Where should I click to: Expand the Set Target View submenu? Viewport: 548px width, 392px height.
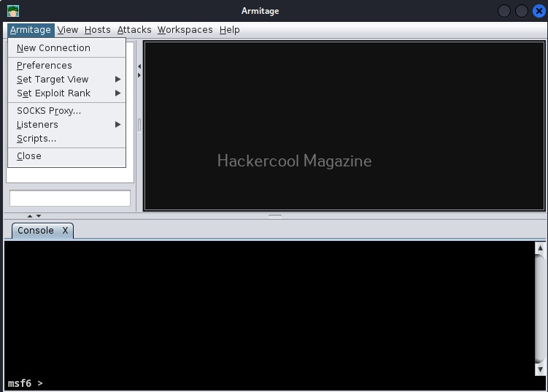point(66,80)
